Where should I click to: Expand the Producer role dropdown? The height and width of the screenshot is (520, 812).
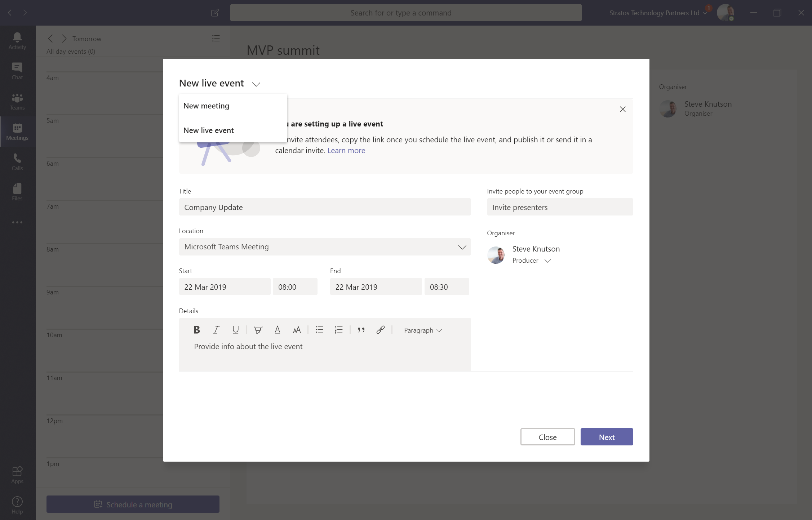point(548,261)
